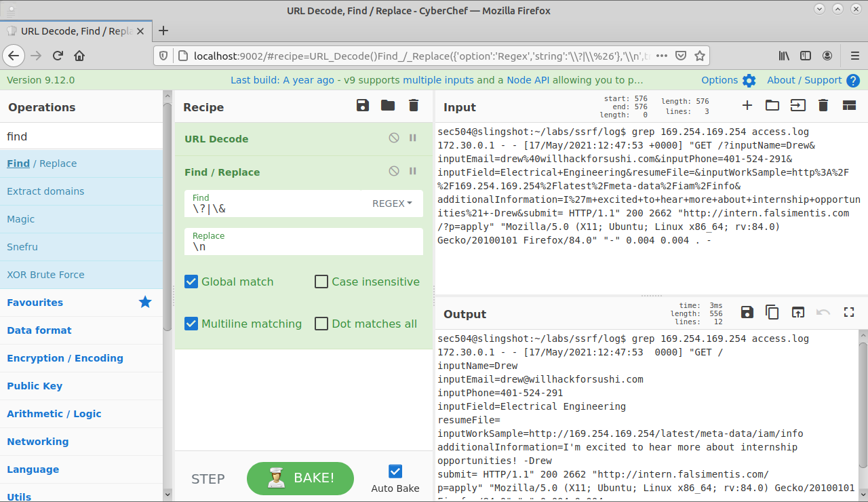Viewport: 868px width, 502px height.
Task: Reset the pane layout
Action: tap(849, 105)
